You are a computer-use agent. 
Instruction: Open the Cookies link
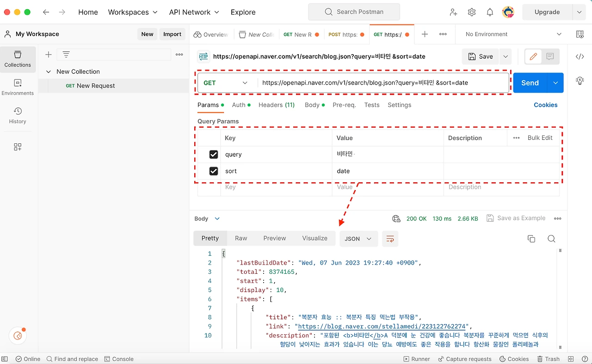pyautogui.click(x=546, y=105)
